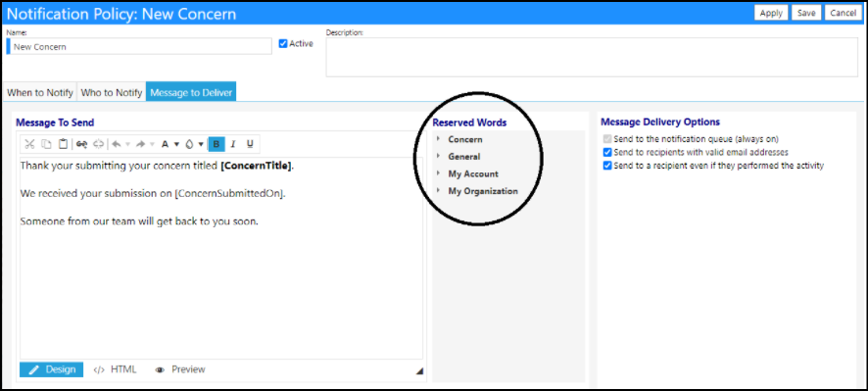Viewport: 868px width, 391px height.
Task: Toggle italic formatting
Action: pos(233,144)
